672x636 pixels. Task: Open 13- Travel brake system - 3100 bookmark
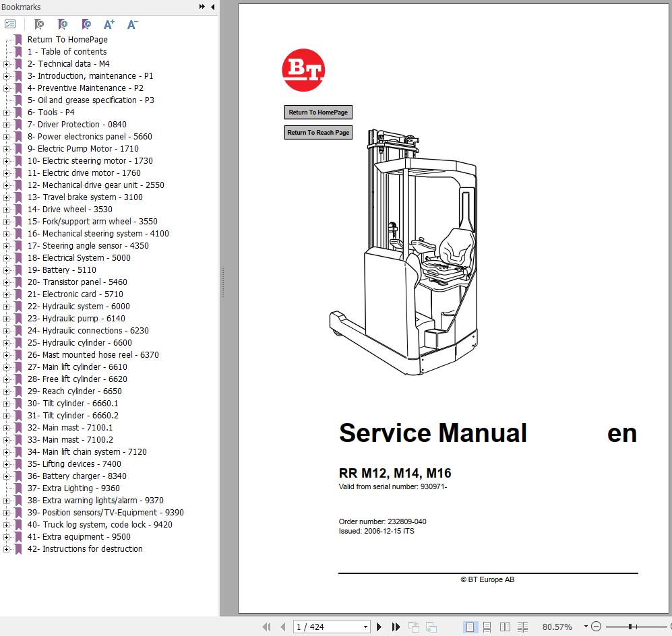pos(85,197)
